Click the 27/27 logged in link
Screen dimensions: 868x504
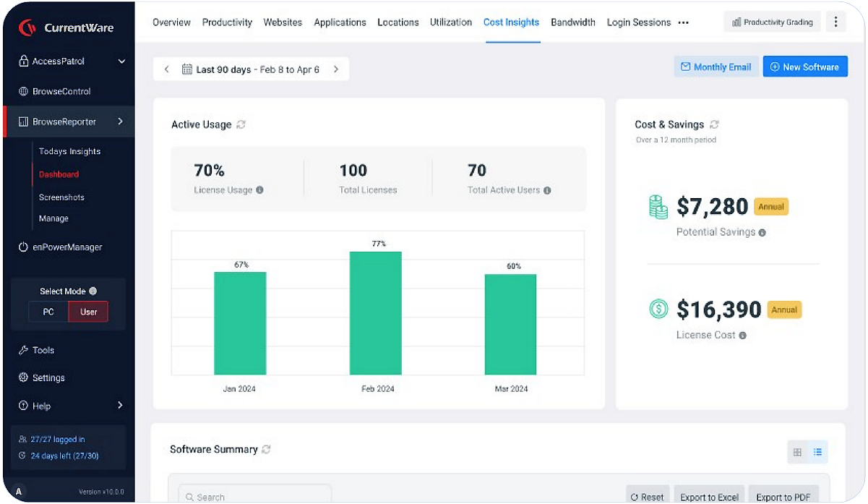tap(57, 439)
